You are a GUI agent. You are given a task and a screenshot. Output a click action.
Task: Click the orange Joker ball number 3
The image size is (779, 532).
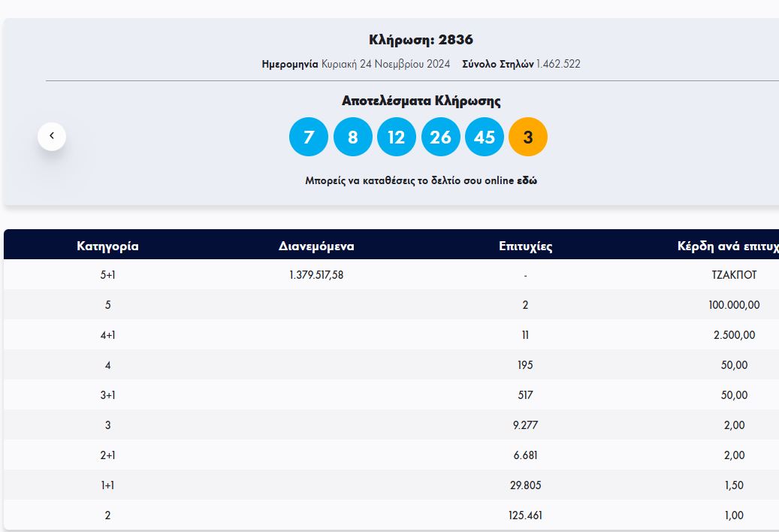[528, 137]
